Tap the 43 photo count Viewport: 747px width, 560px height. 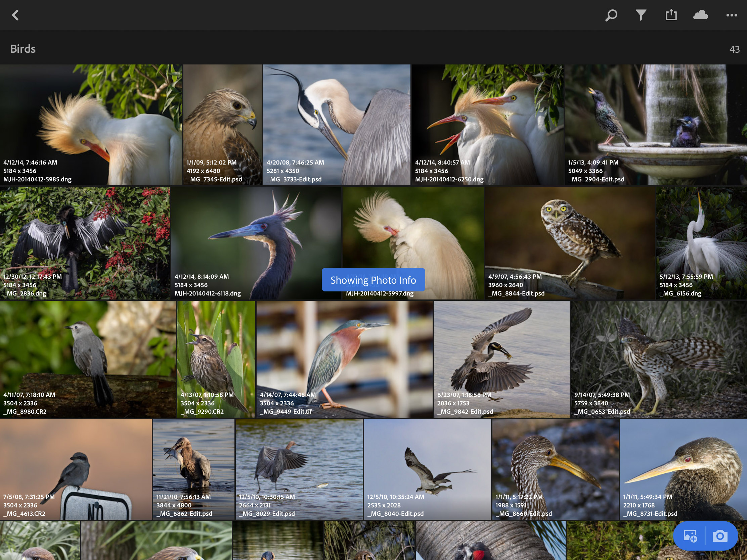pos(735,50)
